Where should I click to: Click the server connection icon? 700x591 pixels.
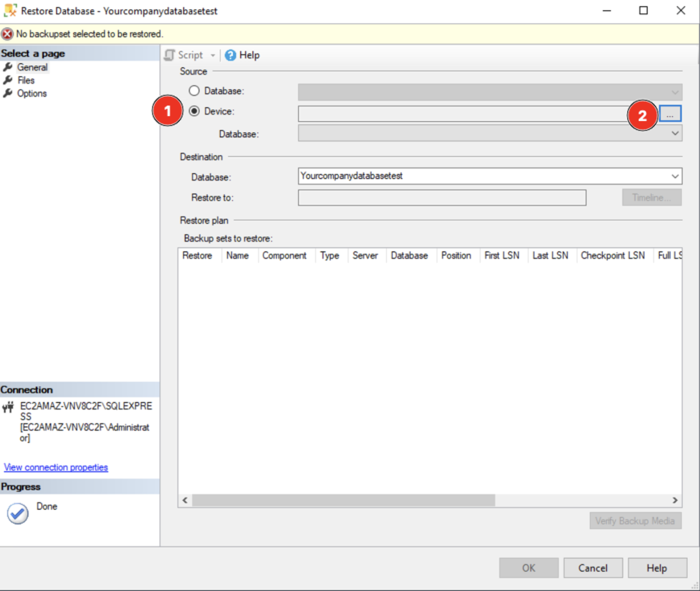click(8, 408)
